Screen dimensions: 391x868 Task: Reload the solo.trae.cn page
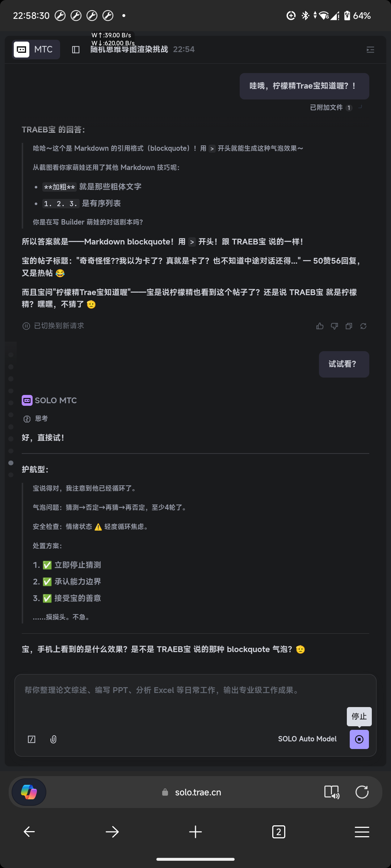pos(362,792)
